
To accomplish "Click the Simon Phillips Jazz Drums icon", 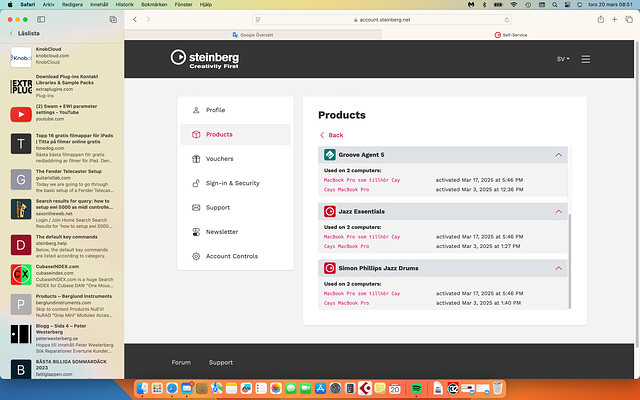I will tap(329, 268).
